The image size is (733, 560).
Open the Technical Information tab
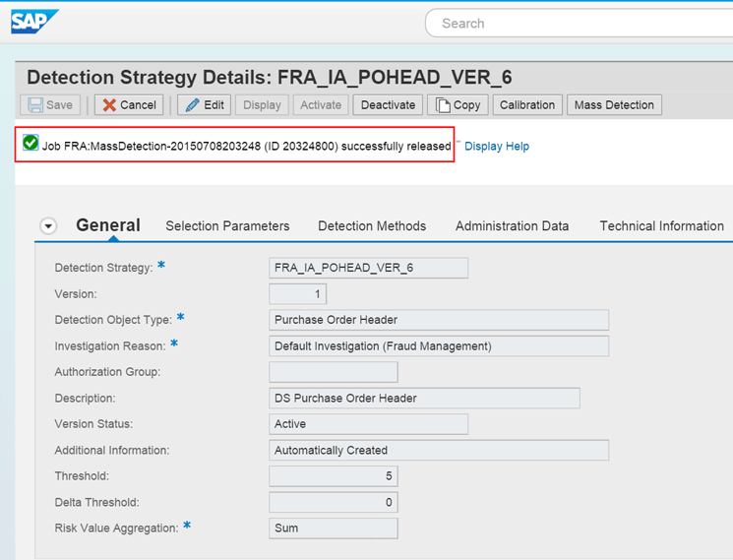tap(661, 226)
